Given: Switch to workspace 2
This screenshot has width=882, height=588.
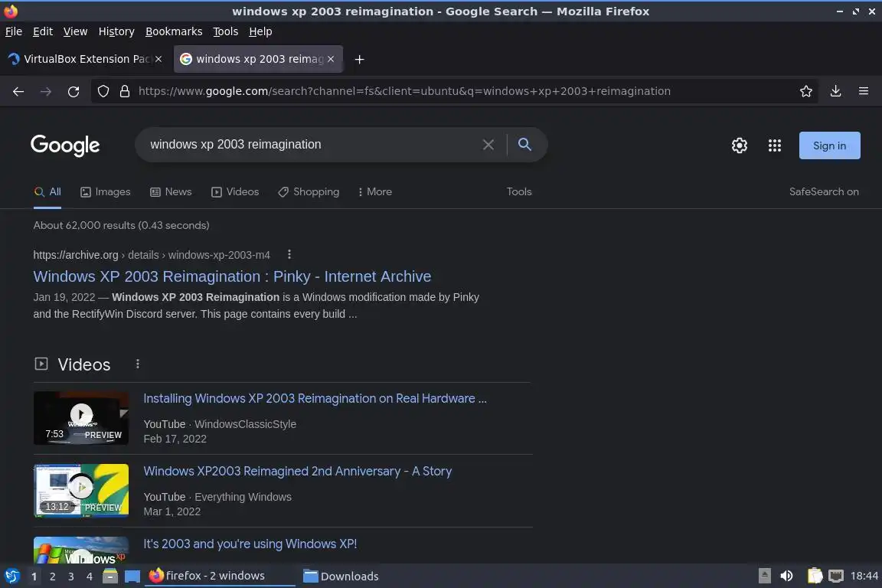Looking at the screenshot, I should 52,577.
